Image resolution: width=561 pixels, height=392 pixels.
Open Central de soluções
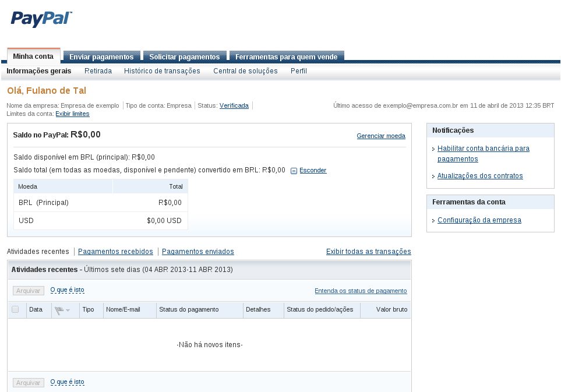(245, 71)
